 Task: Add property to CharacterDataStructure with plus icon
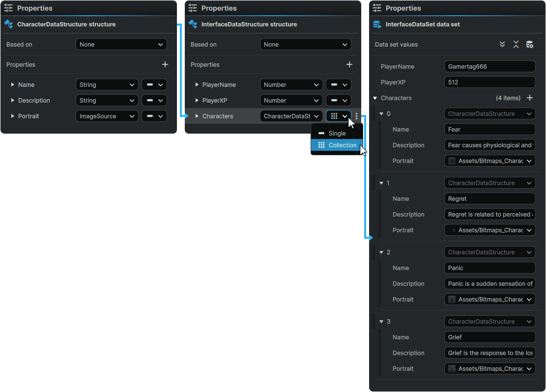pos(165,64)
